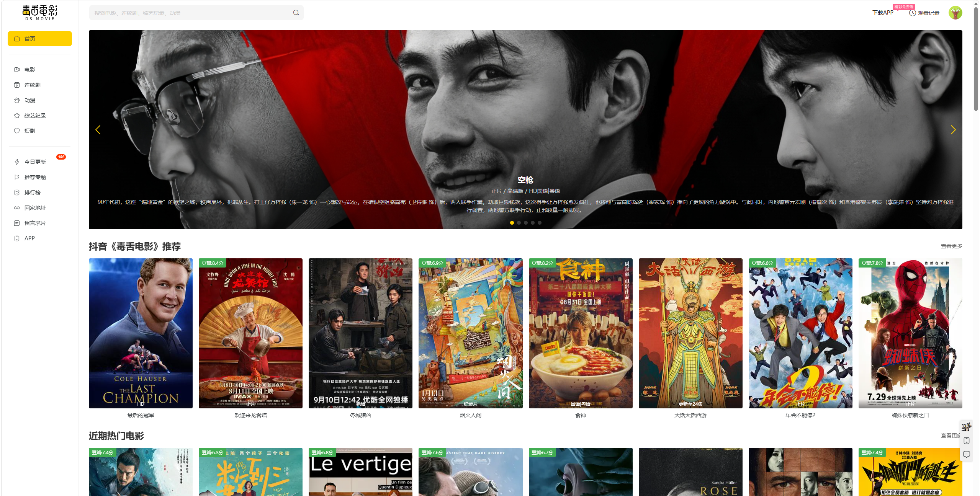Click 查看更多 for 抖音推荐 section
The image size is (980, 496).
pos(951,246)
